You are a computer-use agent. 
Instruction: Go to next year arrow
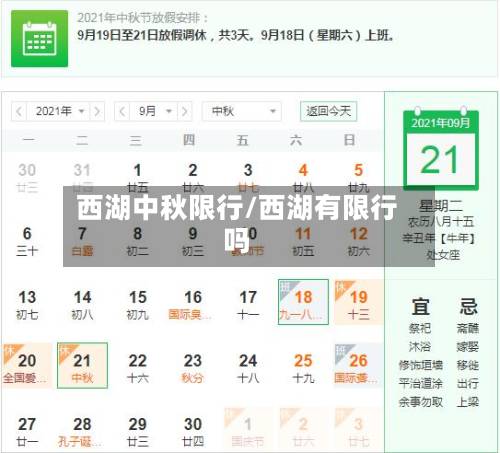click(x=97, y=111)
